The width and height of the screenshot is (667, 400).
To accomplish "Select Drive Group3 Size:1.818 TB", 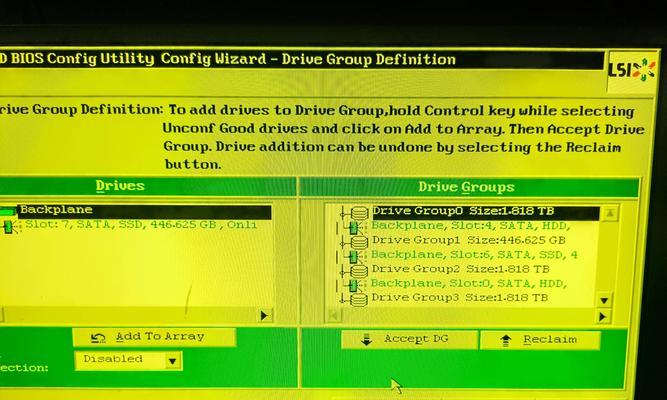I will click(459, 297).
